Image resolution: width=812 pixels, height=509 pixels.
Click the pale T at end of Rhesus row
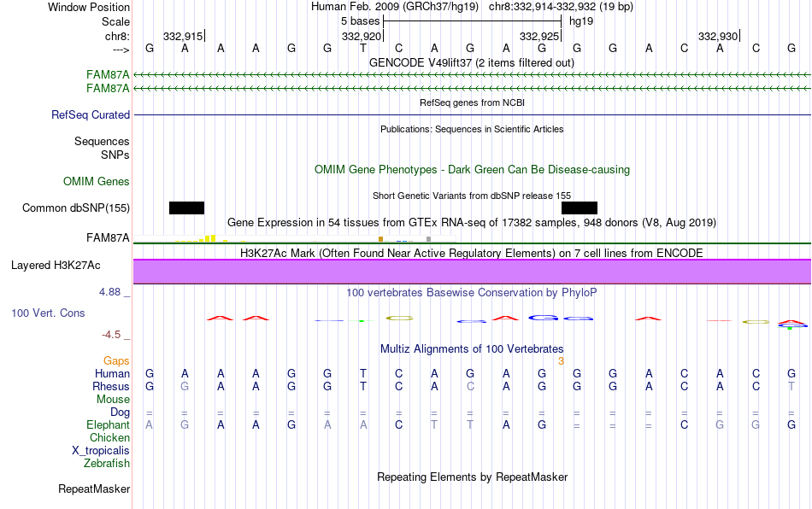(x=791, y=386)
